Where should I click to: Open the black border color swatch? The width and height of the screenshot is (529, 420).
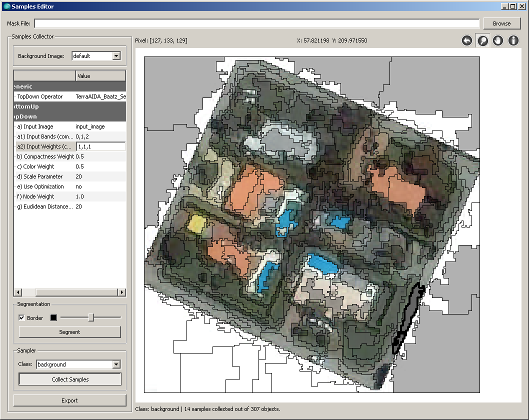pyautogui.click(x=53, y=318)
